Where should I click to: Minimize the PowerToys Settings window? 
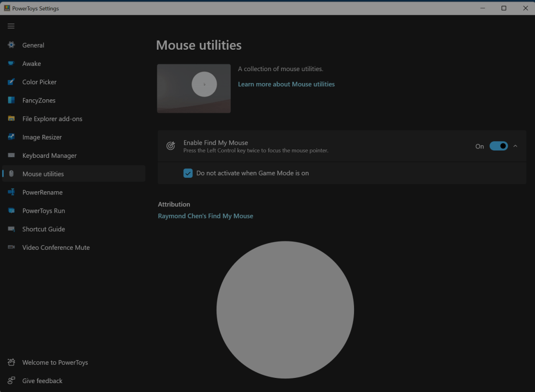[483, 8]
